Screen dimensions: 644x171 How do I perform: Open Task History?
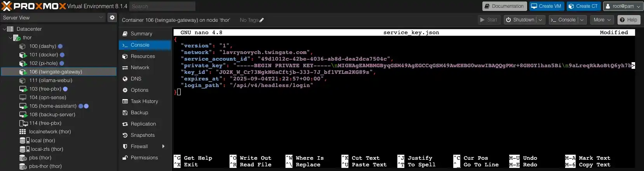144,101
